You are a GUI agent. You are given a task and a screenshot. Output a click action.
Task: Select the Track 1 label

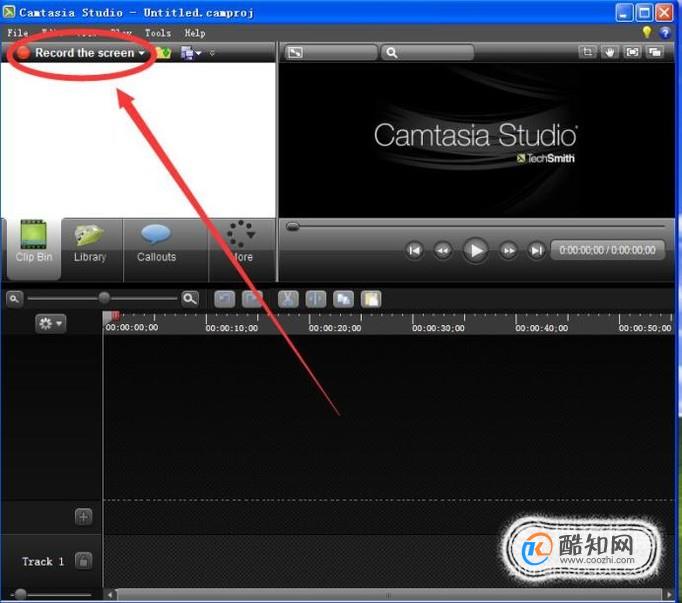43,562
